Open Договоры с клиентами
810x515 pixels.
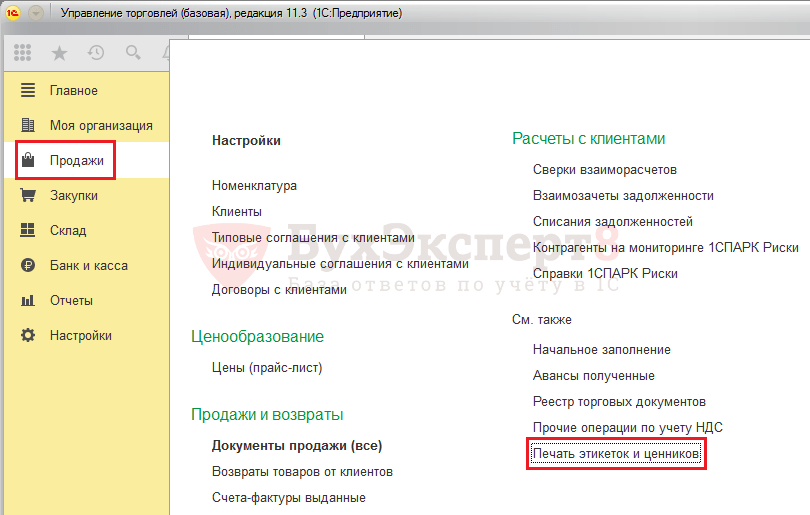[279, 290]
